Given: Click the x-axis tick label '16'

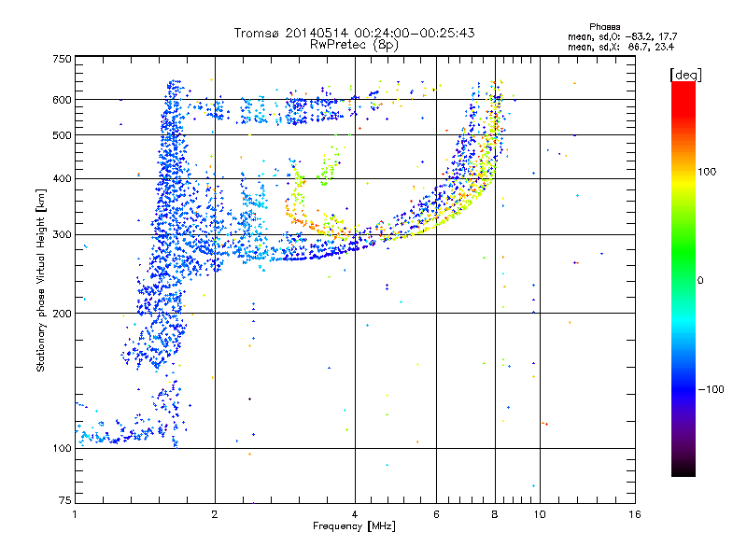Looking at the screenshot, I should (x=635, y=514).
